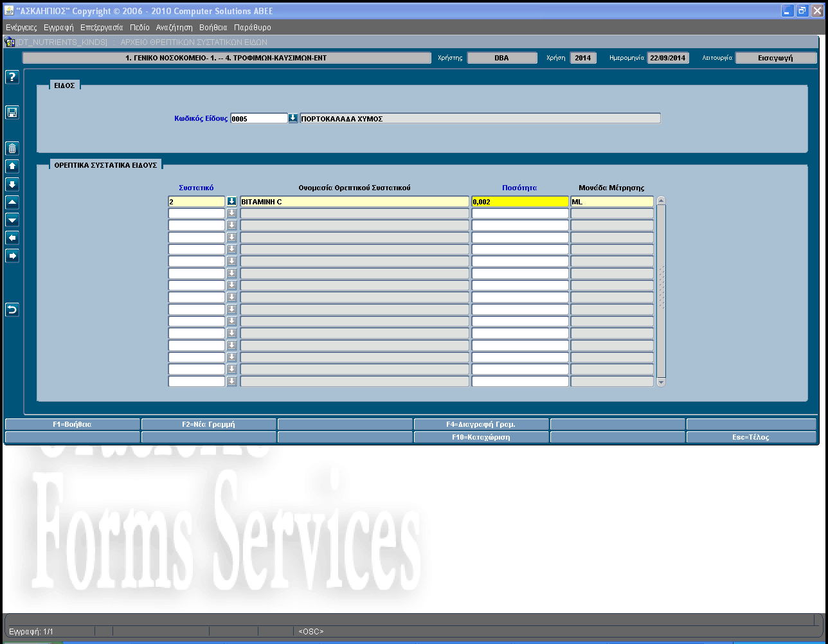828x644 pixels.
Task: Click the <OSC> status bar entry
Action: pos(311,632)
